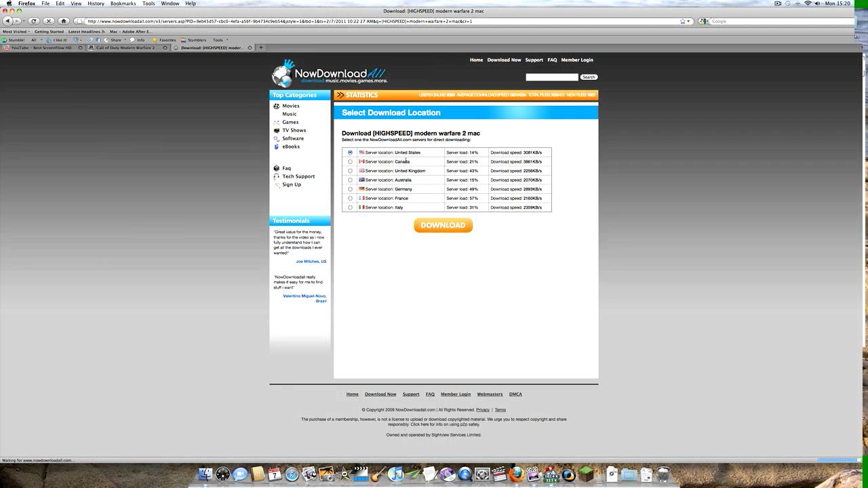Open the Most Visited bookmarks dropdown
This screenshot has width=868, height=488.
click(15, 31)
